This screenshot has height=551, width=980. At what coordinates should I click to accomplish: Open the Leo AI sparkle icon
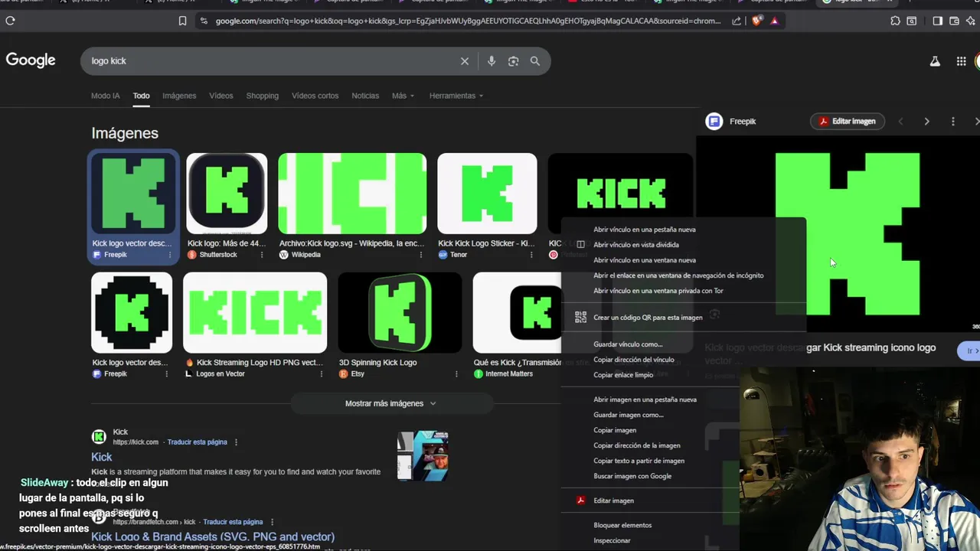tap(972, 21)
